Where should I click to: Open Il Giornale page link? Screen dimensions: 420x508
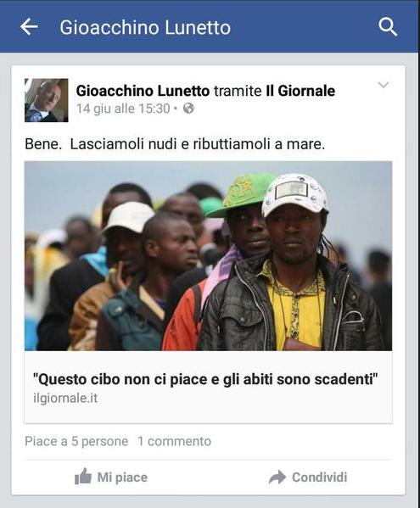pos(300,91)
